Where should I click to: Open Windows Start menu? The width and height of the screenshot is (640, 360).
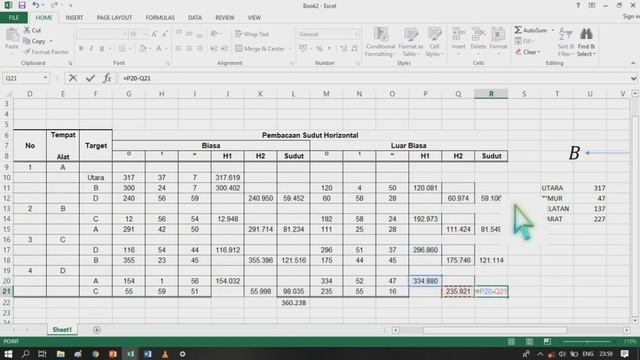pos(8,354)
